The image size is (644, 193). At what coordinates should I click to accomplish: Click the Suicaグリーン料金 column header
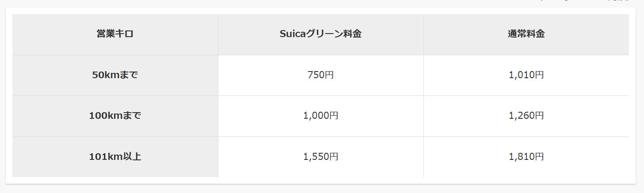click(x=320, y=34)
